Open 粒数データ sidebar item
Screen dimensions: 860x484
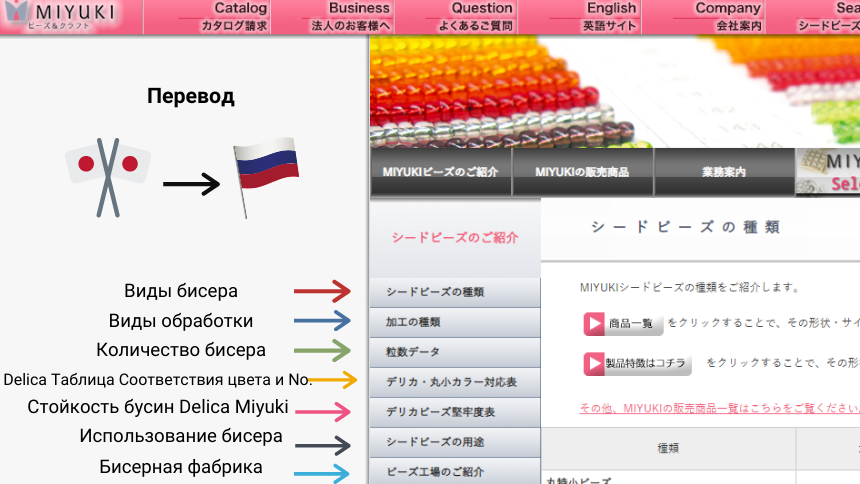click(455, 352)
